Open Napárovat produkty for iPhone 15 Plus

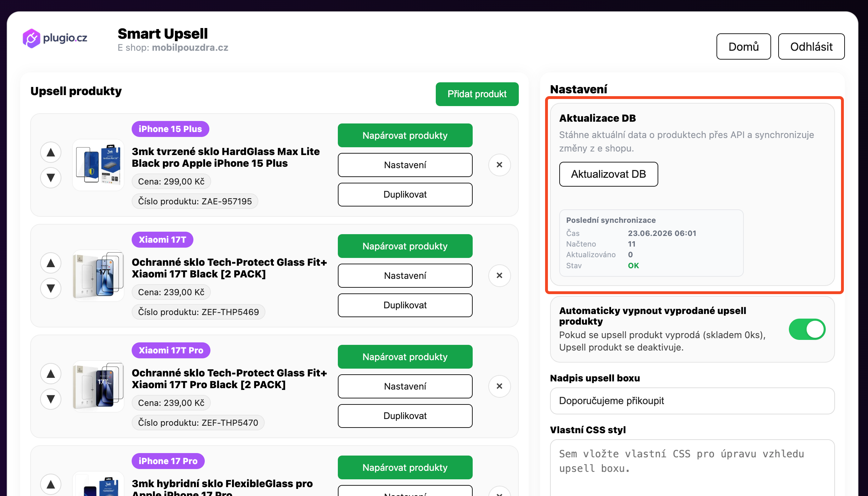pyautogui.click(x=405, y=135)
